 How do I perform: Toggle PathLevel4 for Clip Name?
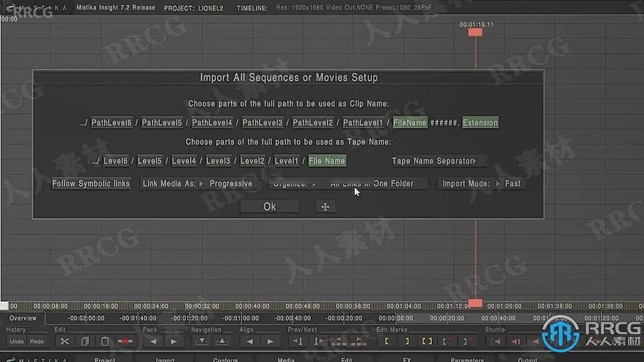pos(212,123)
